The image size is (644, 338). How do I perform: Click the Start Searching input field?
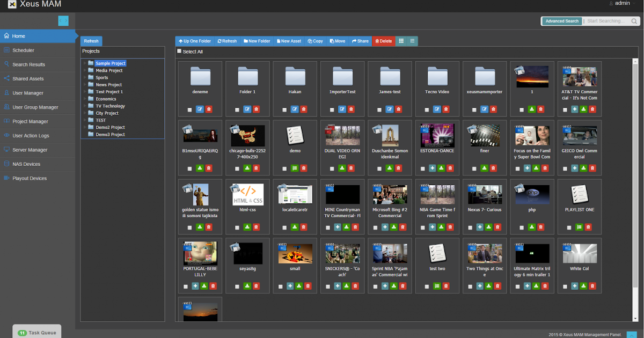(x=606, y=21)
